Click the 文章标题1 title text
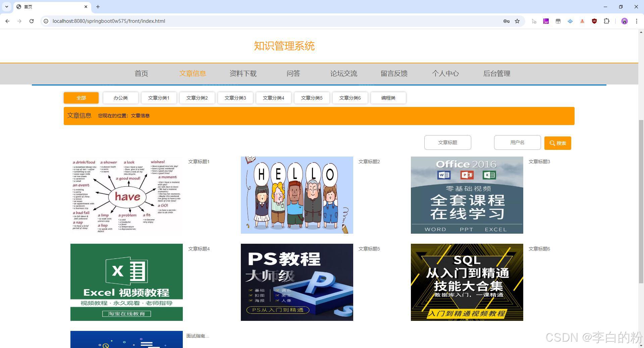Screen dimensions: 644x348 point(199,162)
